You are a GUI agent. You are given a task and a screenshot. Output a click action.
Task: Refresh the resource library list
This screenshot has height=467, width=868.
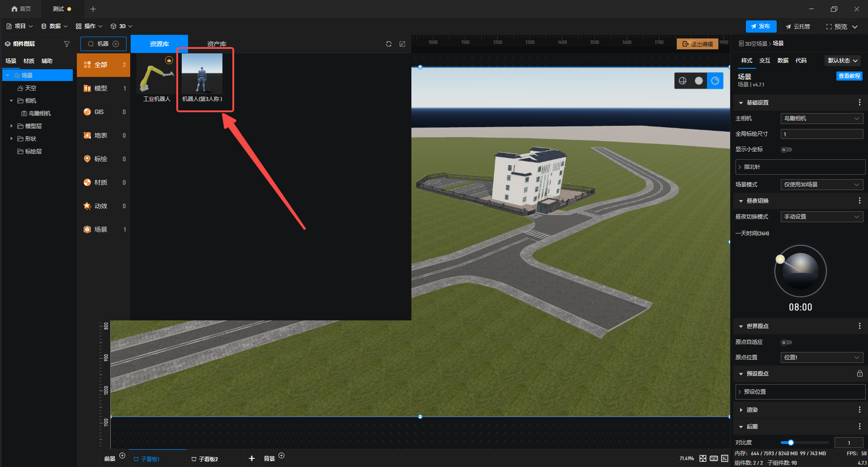(x=388, y=44)
